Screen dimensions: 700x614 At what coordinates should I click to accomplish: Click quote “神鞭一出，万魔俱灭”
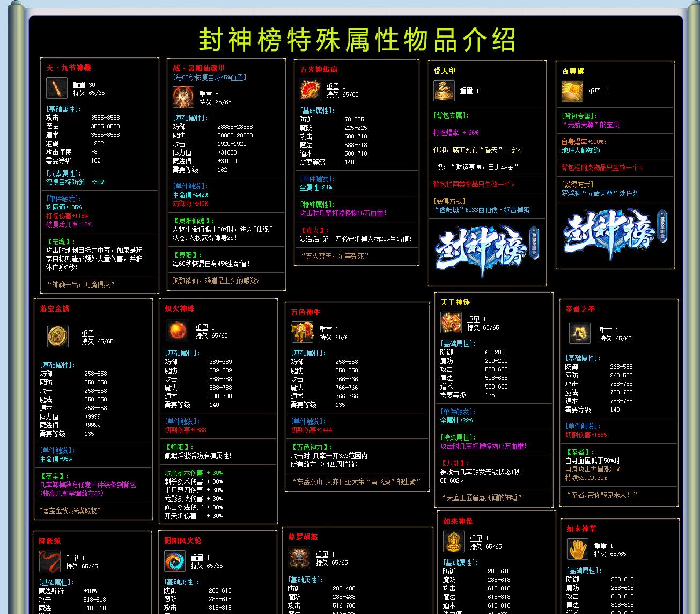(81, 284)
